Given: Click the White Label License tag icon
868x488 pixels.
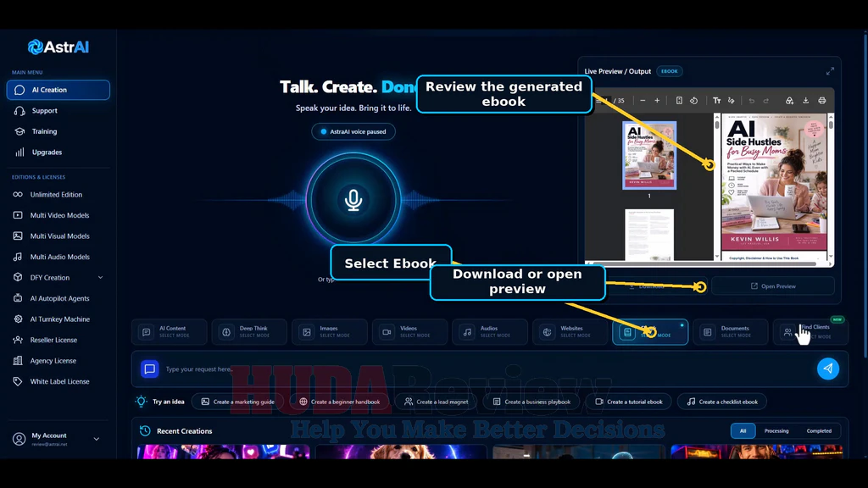Looking at the screenshot, I should [x=18, y=381].
